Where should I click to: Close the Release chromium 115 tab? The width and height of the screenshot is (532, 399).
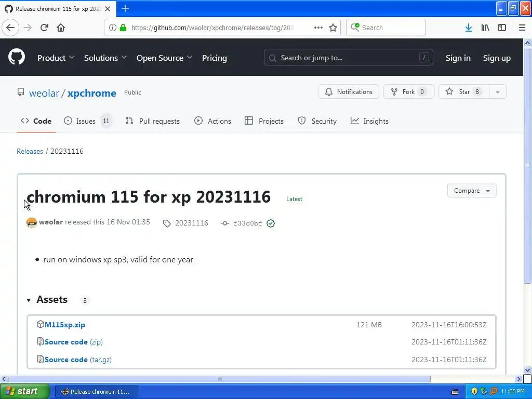108,9
